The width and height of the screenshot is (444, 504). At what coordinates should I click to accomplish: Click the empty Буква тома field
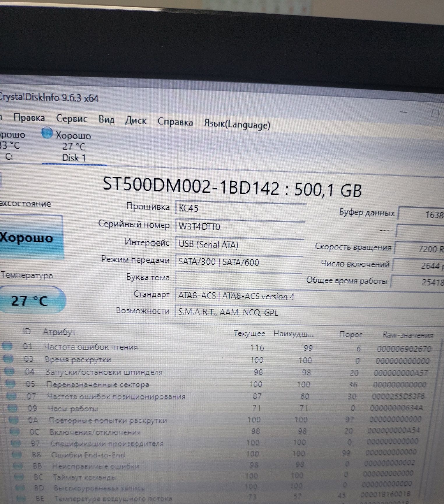(238, 278)
